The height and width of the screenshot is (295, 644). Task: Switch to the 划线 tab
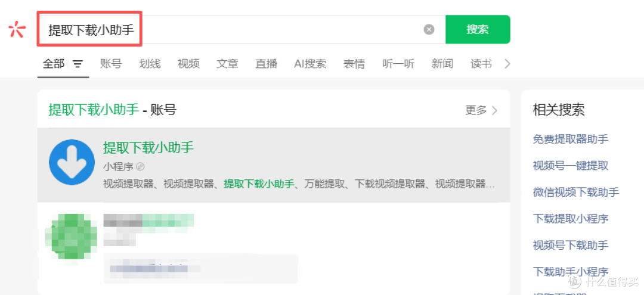(150, 64)
